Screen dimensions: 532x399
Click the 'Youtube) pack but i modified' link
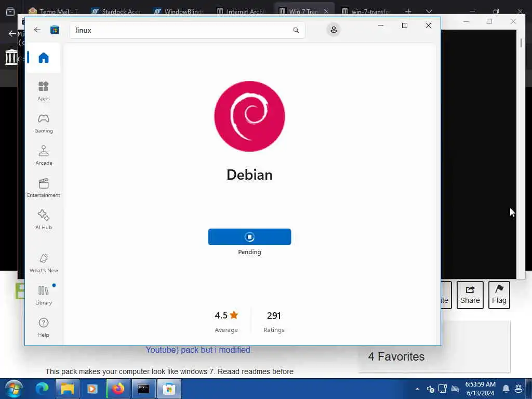tap(198, 350)
